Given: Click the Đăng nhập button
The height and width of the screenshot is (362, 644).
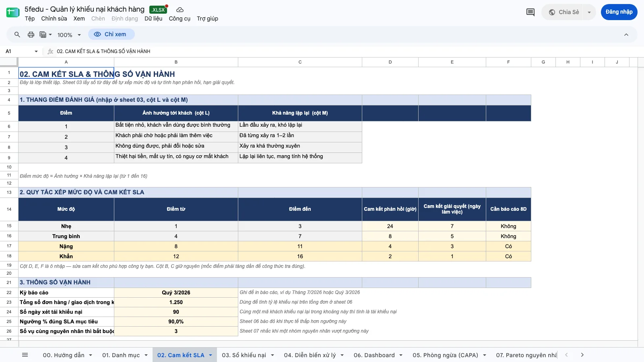Looking at the screenshot, I should point(619,12).
